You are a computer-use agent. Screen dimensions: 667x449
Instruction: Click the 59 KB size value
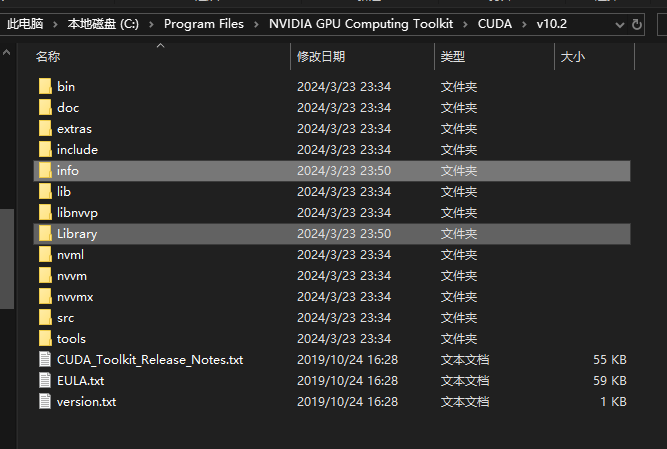point(610,381)
